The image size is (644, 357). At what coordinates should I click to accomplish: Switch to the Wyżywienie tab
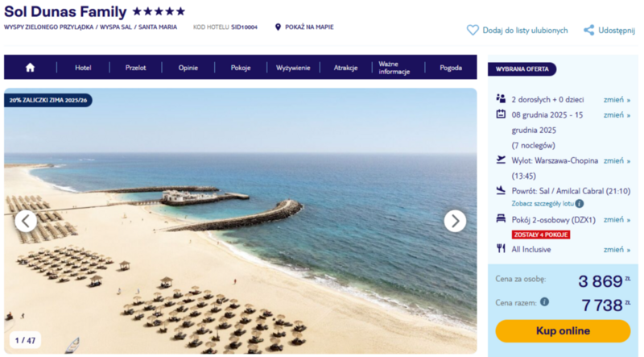(293, 68)
